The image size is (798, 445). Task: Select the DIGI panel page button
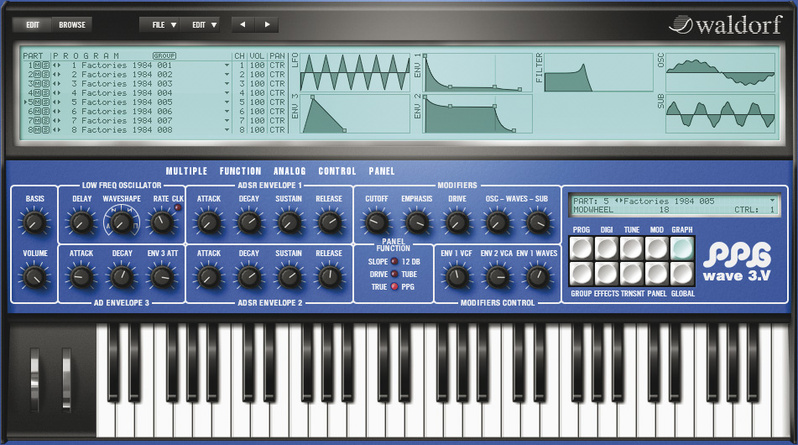(x=606, y=248)
